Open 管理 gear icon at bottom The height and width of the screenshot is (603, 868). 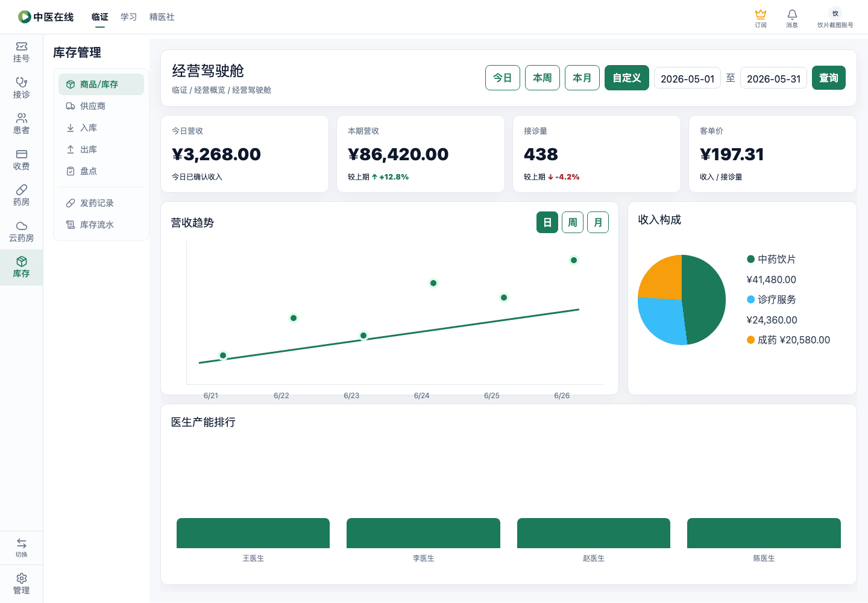[x=22, y=578]
